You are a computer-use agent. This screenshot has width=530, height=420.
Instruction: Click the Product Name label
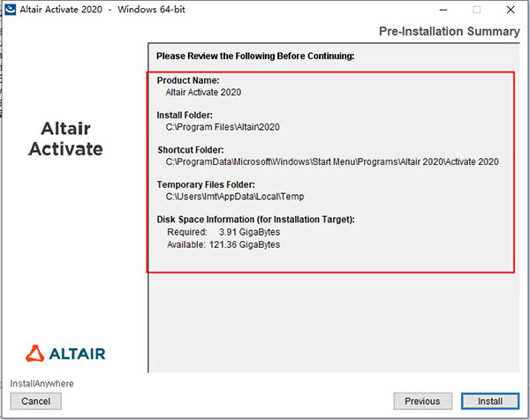click(188, 80)
